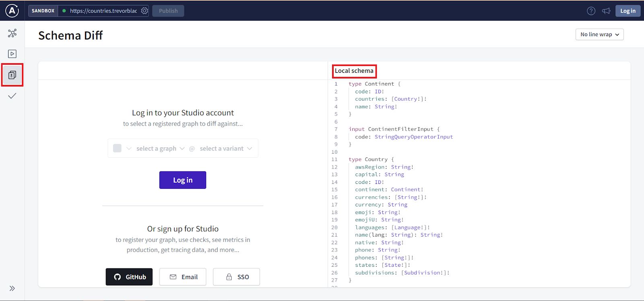Click the top-right Log in button
The height and width of the screenshot is (301, 644).
(x=627, y=11)
